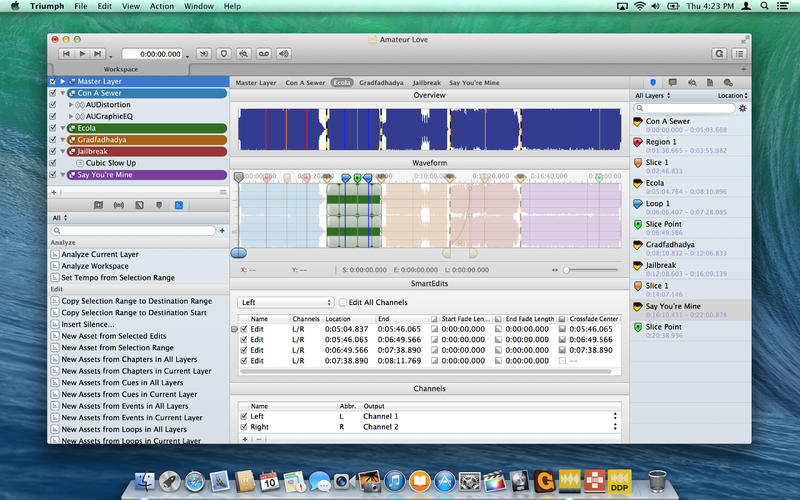Click Analyze Current Layer action
The width and height of the screenshot is (800, 500).
click(x=101, y=254)
